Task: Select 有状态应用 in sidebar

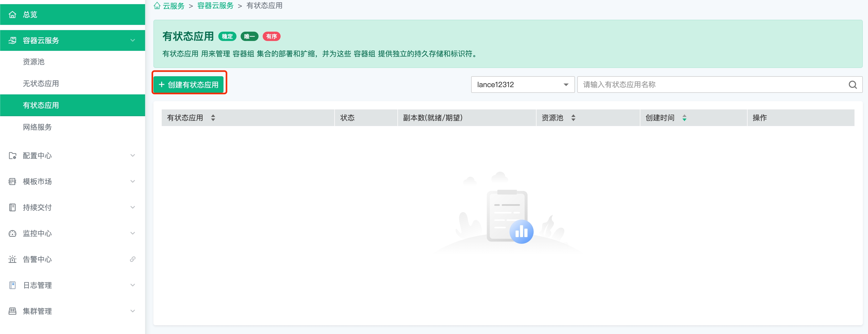Action: [x=72, y=105]
